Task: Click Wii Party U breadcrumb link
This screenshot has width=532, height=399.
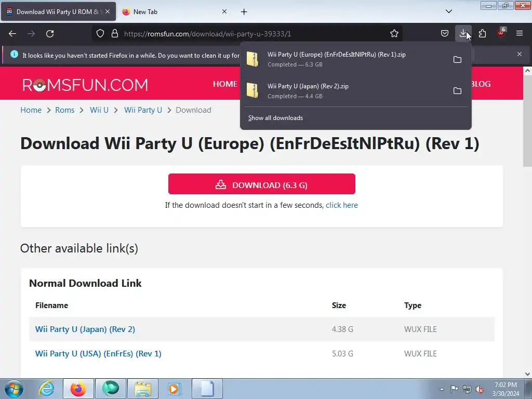Action: click(x=143, y=110)
